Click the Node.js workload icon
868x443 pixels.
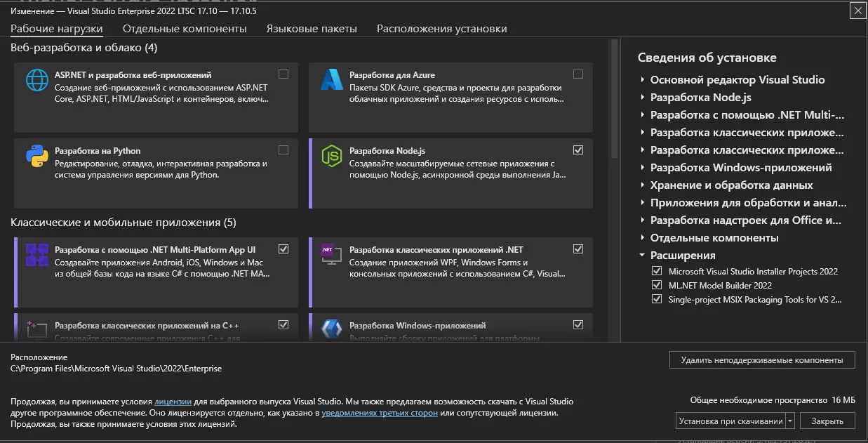pyautogui.click(x=331, y=155)
